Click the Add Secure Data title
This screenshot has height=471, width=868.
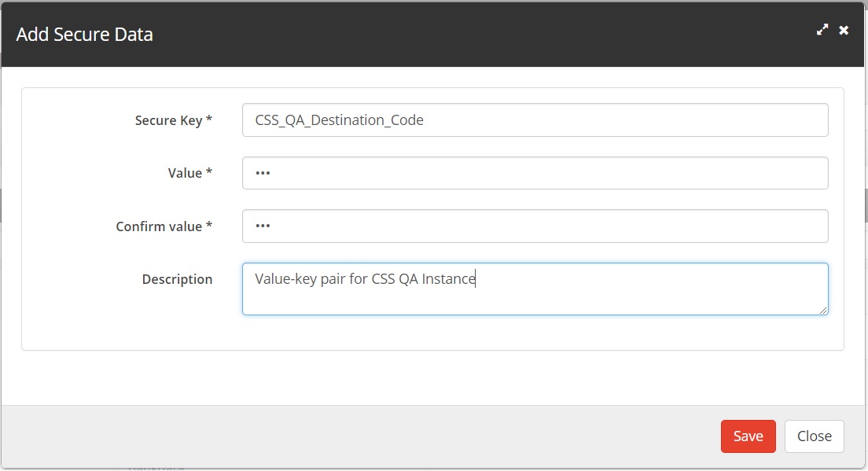point(84,35)
